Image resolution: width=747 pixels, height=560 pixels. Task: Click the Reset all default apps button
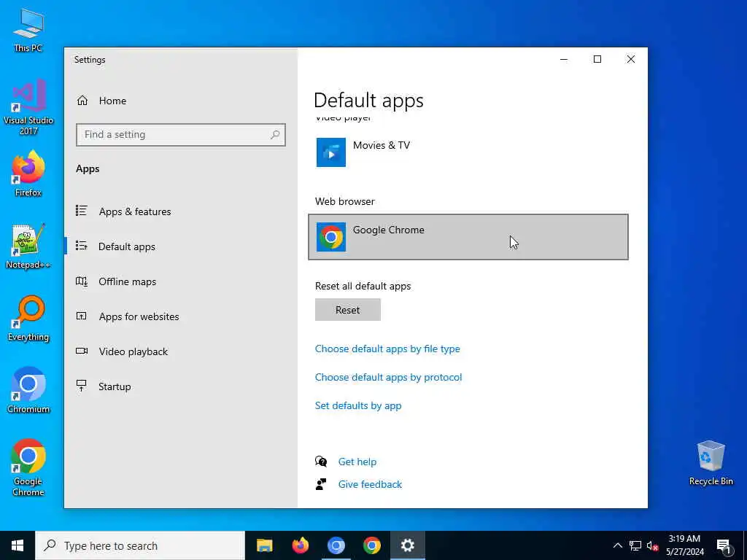coord(348,309)
